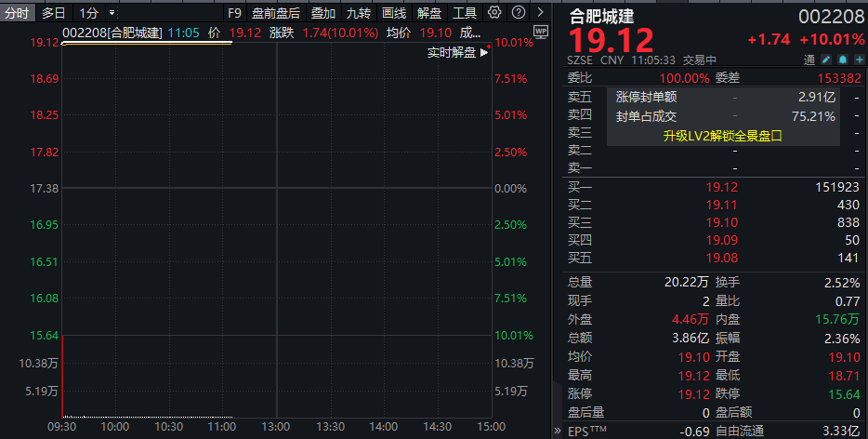This screenshot has width=868, height=439.
Task: Open 工具 tools menu
Action: pyautogui.click(x=465, y=13)
